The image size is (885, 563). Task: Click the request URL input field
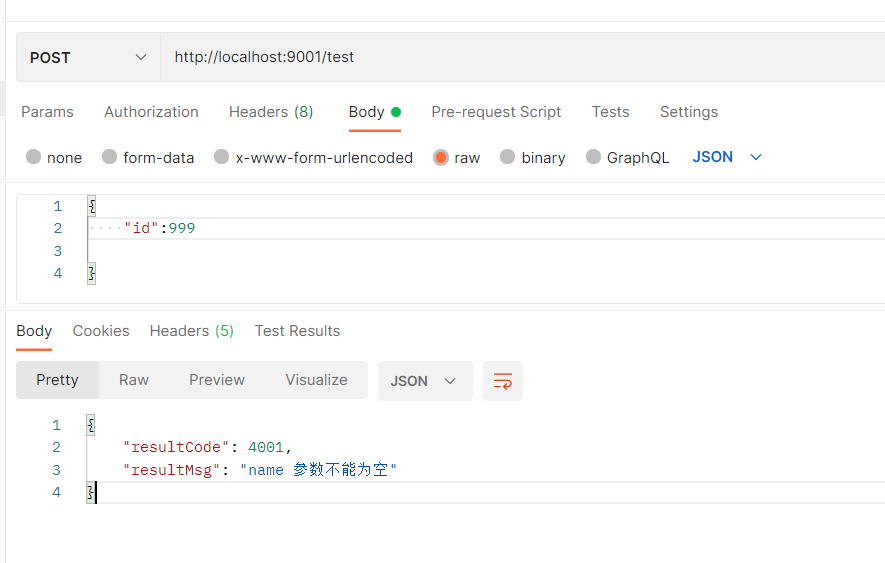[x=520, y=57]
